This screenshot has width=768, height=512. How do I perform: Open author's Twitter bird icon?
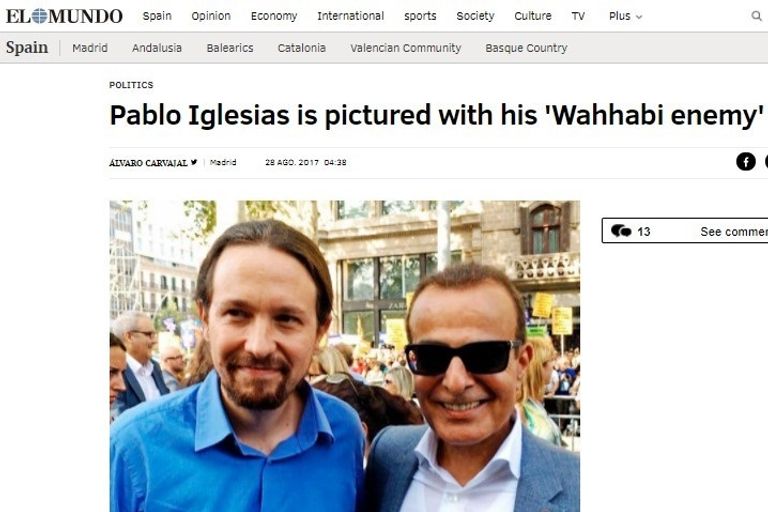(x=194, y=162)
